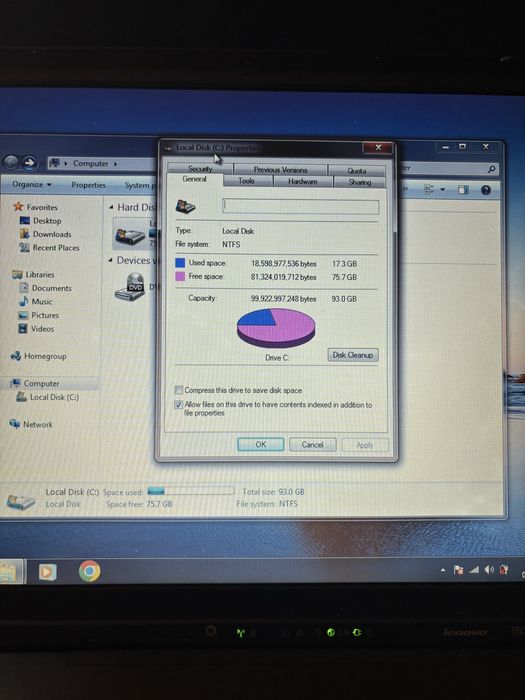Open Windows Explorer taskbar icon
The image size is (525, 700).
point(9,572)
